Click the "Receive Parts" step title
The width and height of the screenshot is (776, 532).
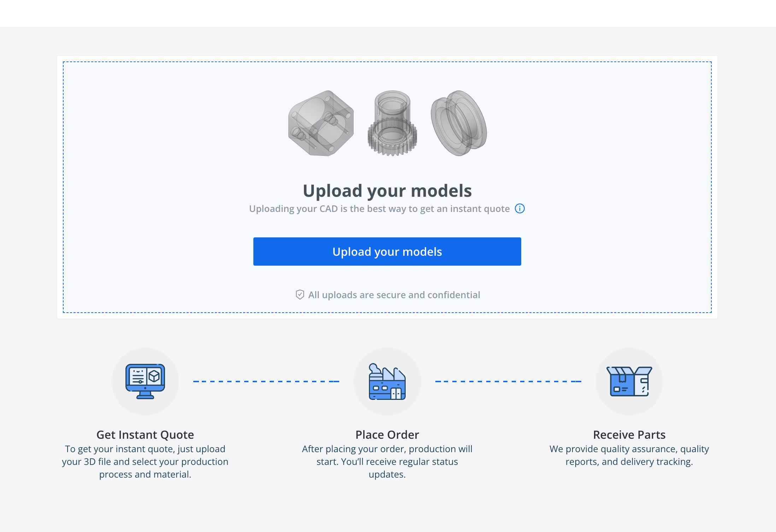click(629, 435)
